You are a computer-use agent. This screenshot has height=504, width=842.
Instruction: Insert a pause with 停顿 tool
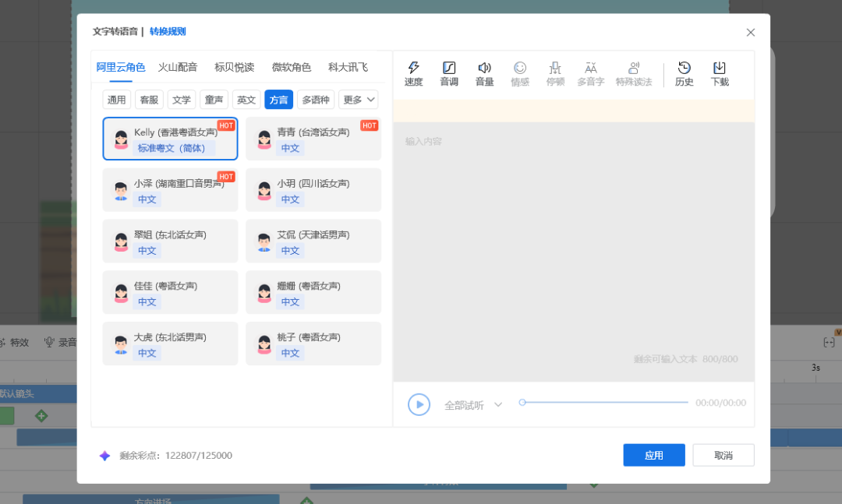[x=555, y=74]
